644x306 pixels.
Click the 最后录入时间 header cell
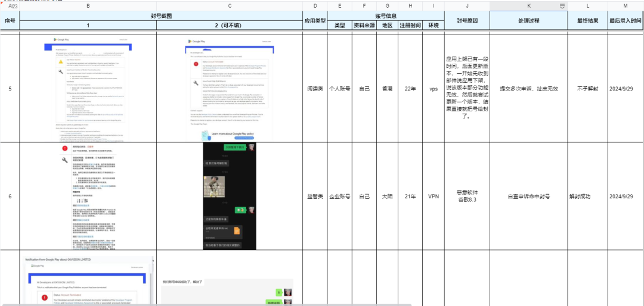(x=626, y=20)
